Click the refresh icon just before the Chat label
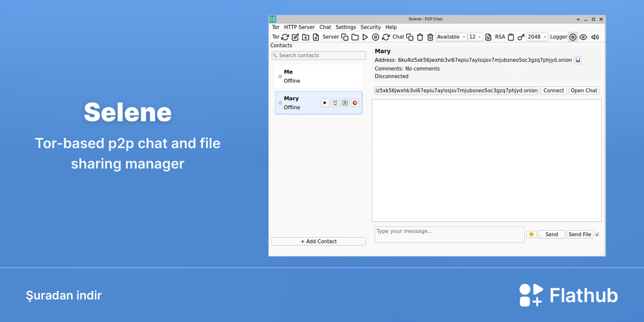 click(386, 37)
